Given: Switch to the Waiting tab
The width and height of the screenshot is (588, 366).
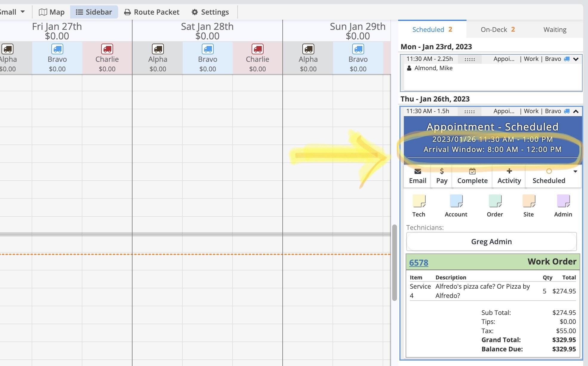Looking at the screenshot, I should 555,30.
